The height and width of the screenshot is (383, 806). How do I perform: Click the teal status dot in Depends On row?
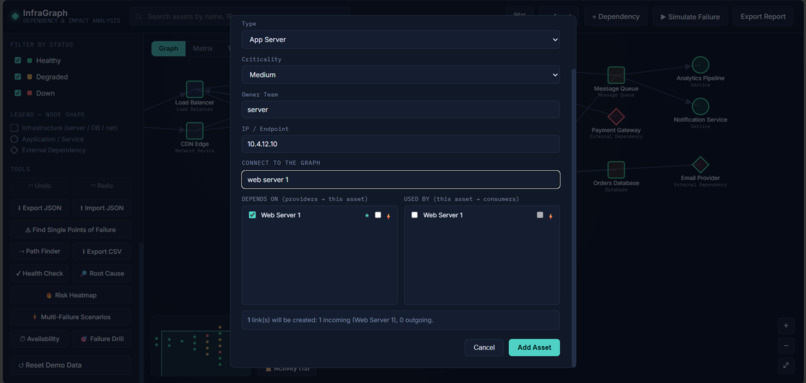[x=367, y=215]
